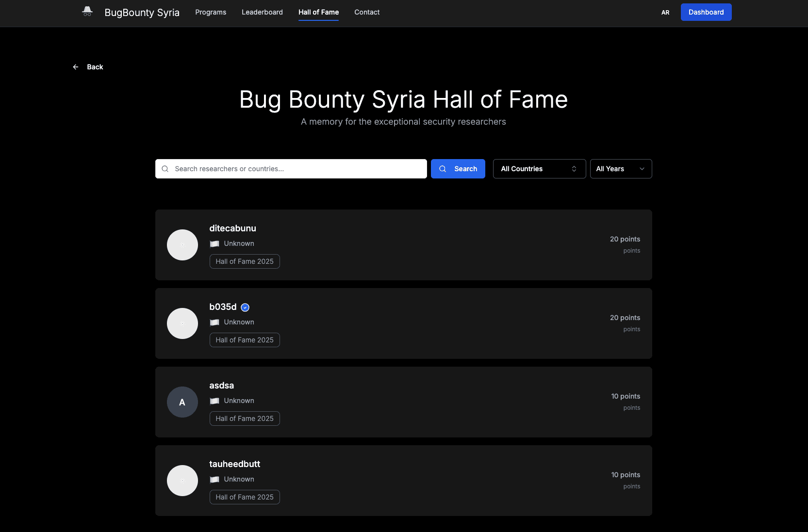Click the researcher name tauheedbutt

click(x=235, y=464)
